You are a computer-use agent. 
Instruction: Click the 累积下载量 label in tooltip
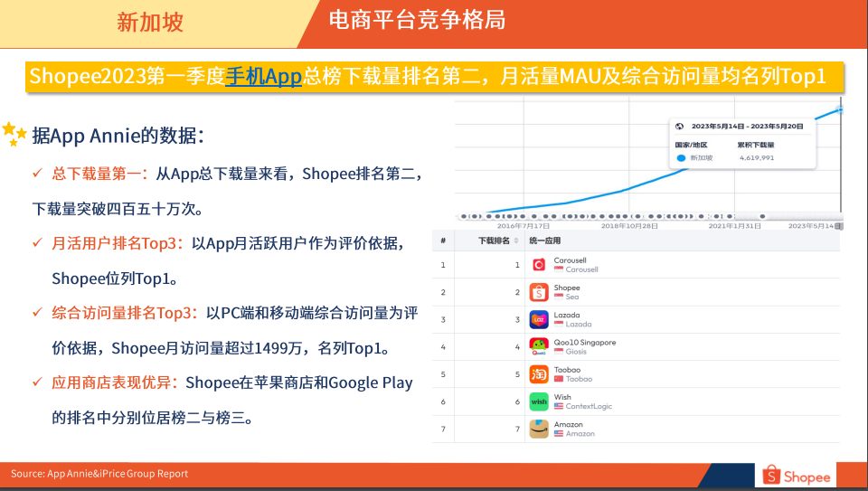click(x=756, y=145)
